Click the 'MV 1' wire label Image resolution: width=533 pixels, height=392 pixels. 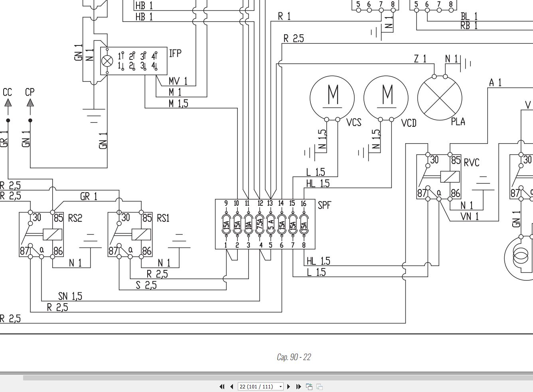(x=178, y=81)
